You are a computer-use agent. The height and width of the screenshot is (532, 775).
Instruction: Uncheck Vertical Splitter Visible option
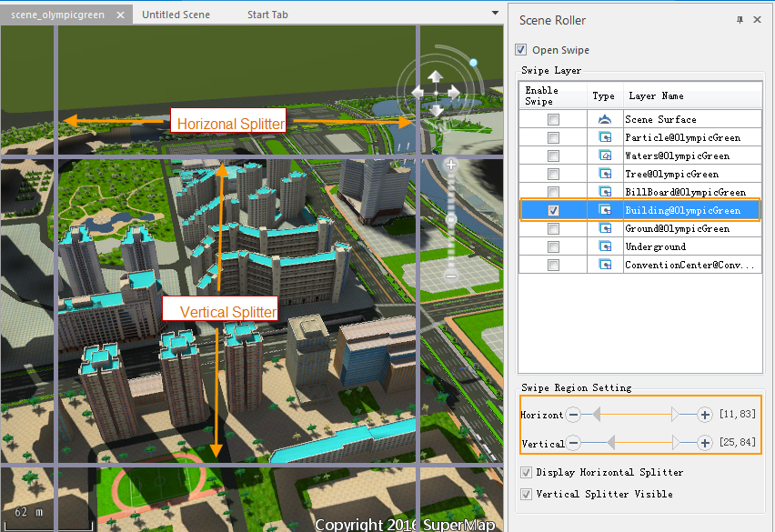point(526,494)
